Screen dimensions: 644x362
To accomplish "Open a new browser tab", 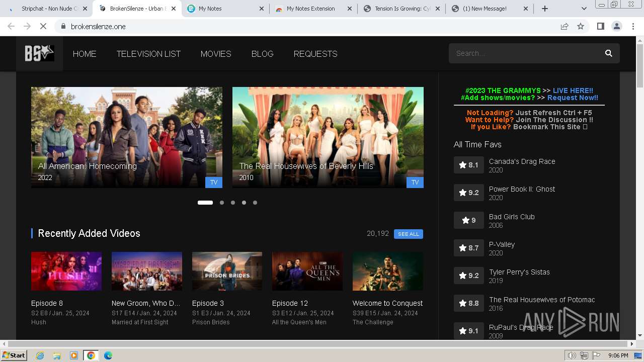I will [x=545, y=9].
